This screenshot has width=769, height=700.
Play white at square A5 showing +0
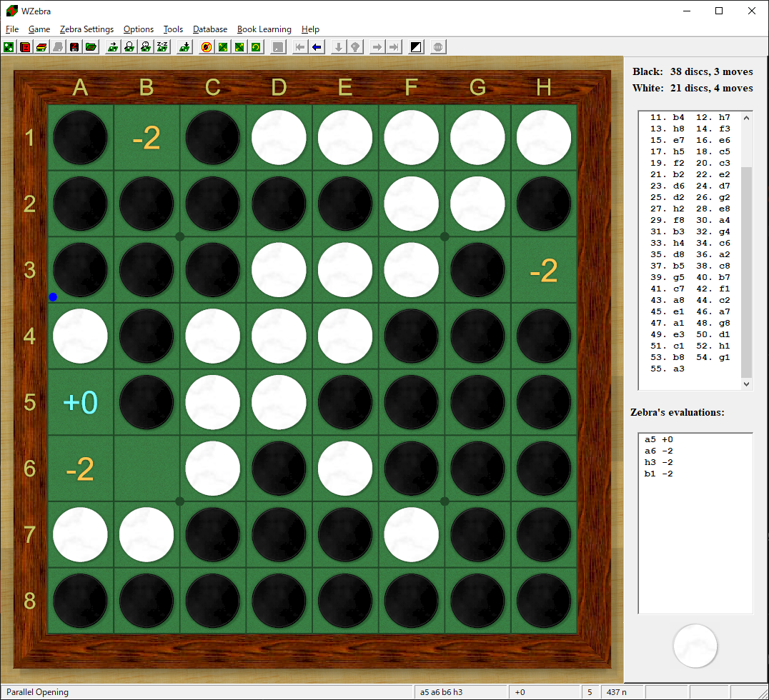[x=81, y=402]
